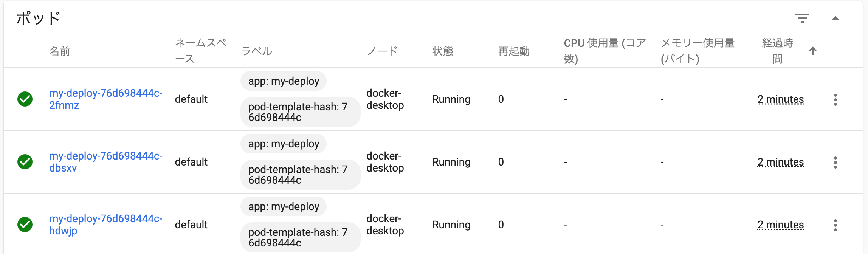Image resolution: width=868 pixels, height=254 pixels.
Task: Click the ラベル column header
Action: pyautogui.click(x=257, y=51)
